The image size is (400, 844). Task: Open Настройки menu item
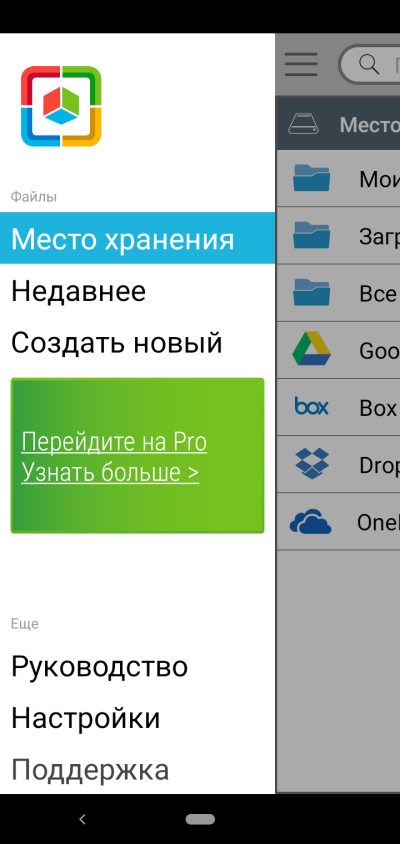[x=86, y=718]
